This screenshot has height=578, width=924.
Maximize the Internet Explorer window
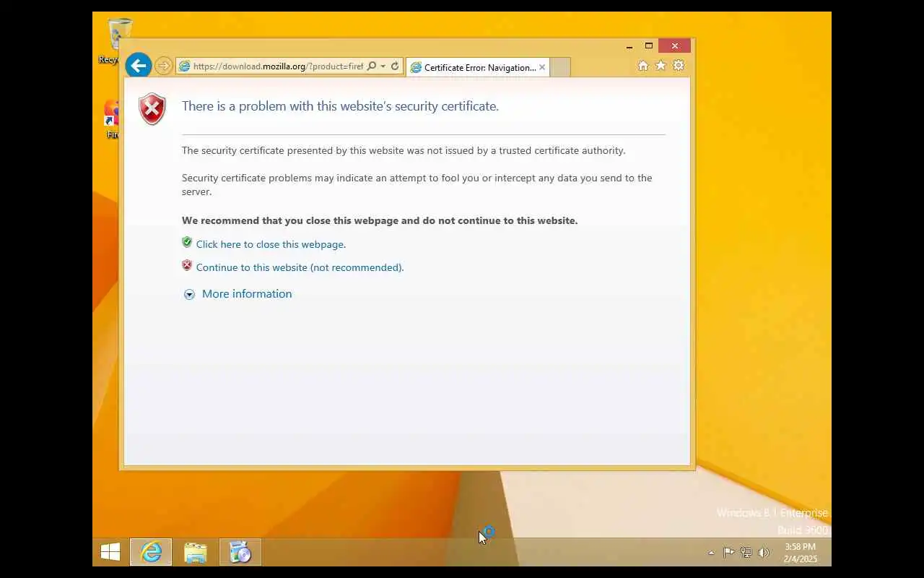(649, 46)
